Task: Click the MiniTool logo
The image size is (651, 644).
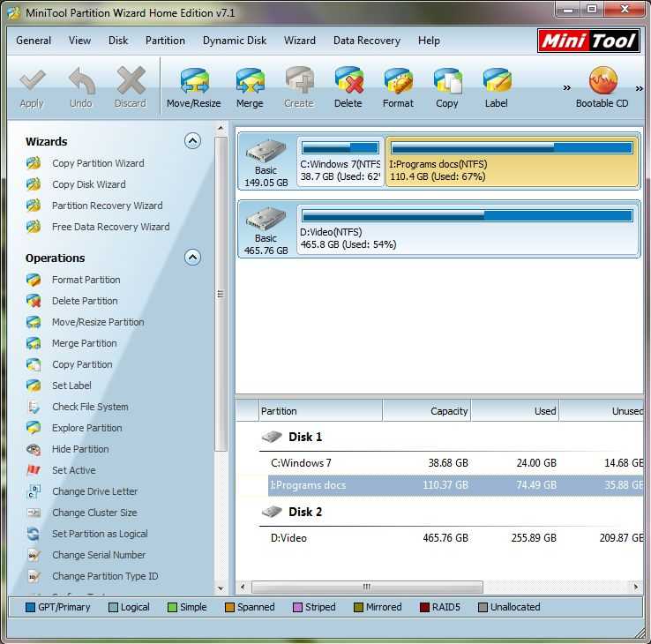Action: point(588,41)
